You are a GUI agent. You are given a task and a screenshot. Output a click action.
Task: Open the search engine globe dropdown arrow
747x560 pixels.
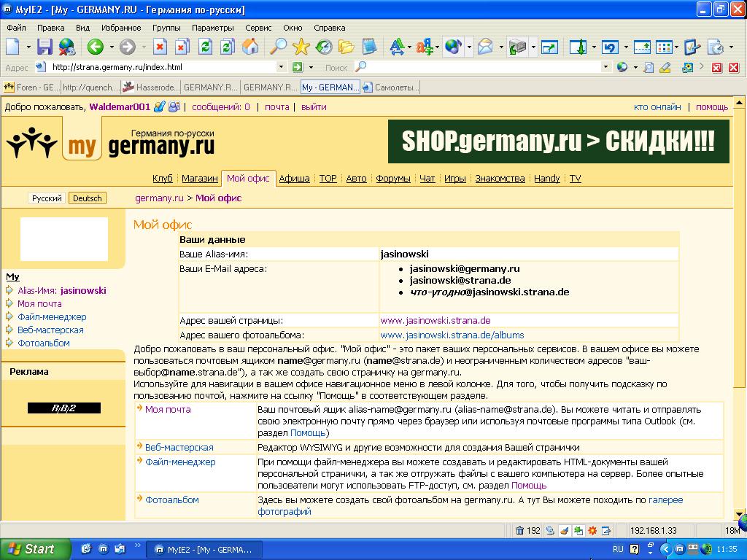[635, 67]
